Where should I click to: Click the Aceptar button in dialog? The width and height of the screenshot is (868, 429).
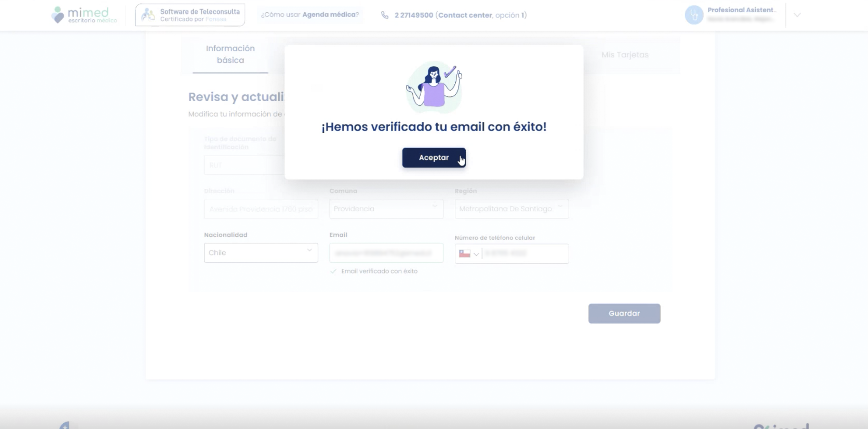pos(434,157)
